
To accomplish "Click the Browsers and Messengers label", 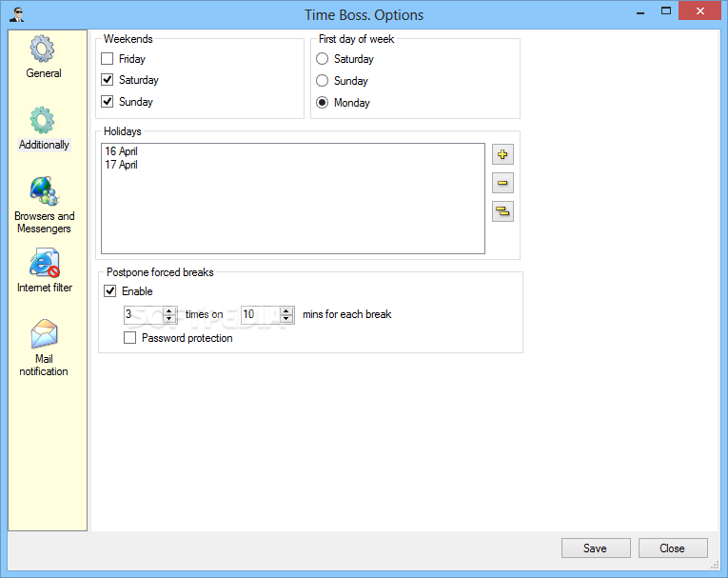I will pos(45,222).
